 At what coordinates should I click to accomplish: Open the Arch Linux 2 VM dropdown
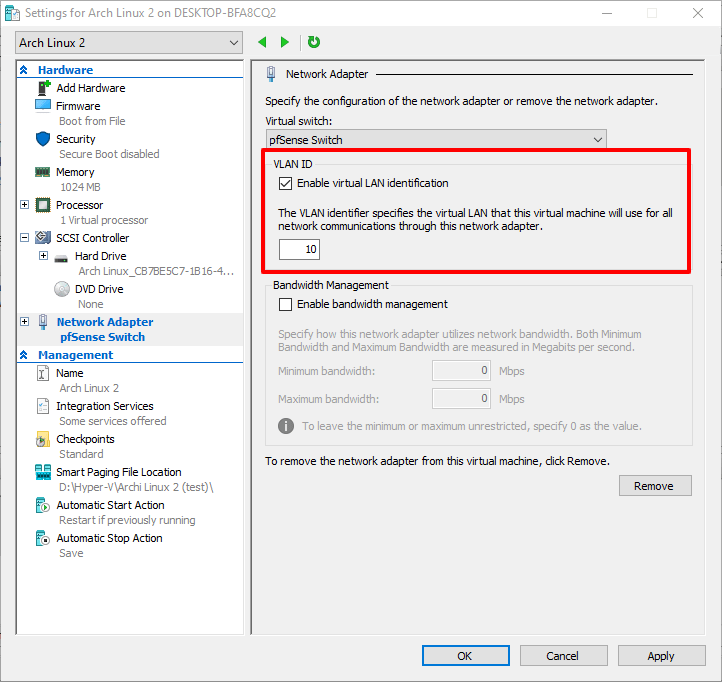click(129, 43)
